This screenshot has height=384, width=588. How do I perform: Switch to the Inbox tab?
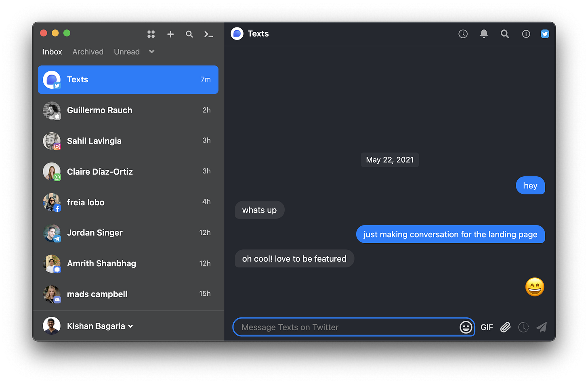(x=52, y=52)
